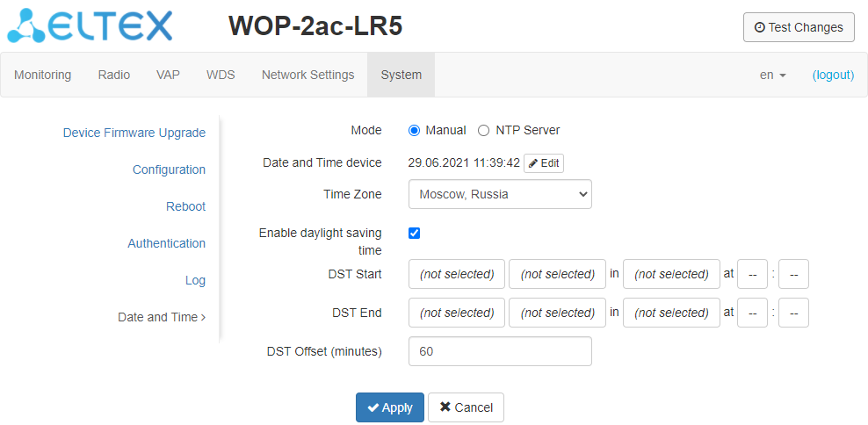Viewport: 868px width, 425px height.
Task: Click the DST Start hour field
Action: coord(752,274)
